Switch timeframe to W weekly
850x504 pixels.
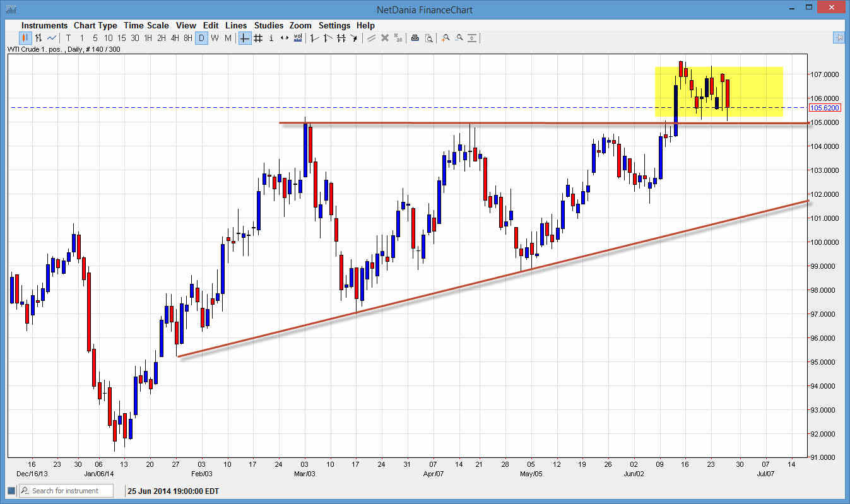[215, 38]
